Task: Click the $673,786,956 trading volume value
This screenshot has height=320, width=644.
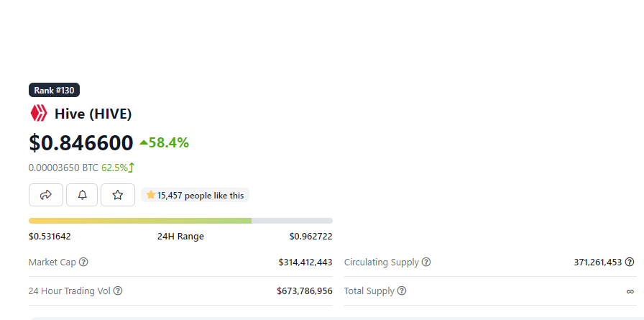Action: (305, 291)
